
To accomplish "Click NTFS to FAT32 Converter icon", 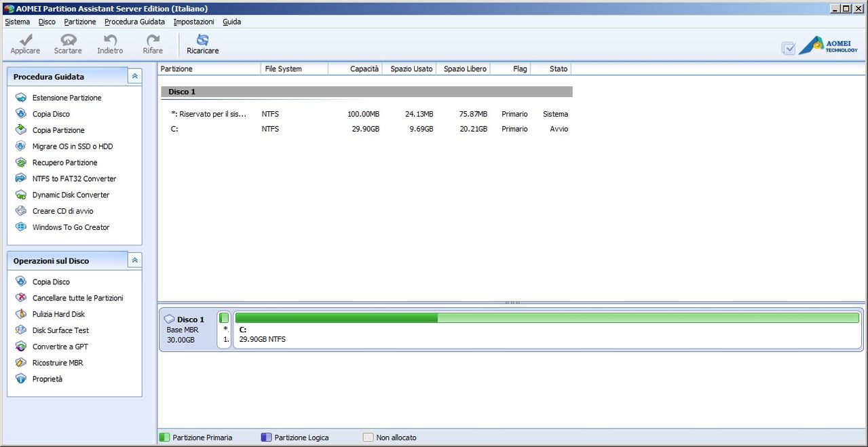I will 21,178.
